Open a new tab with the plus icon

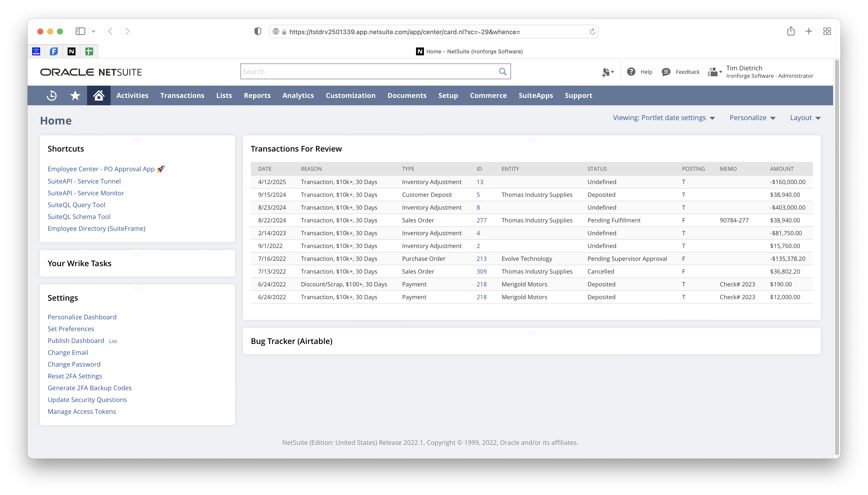click(x=808, y=31)
